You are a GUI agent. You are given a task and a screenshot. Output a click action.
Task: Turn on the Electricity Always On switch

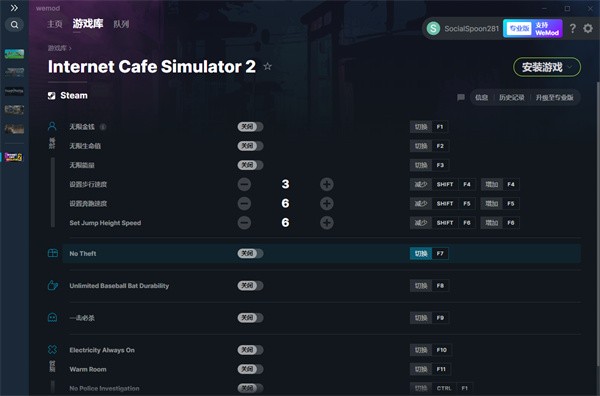pyautogui.click(x=250, y=350)
